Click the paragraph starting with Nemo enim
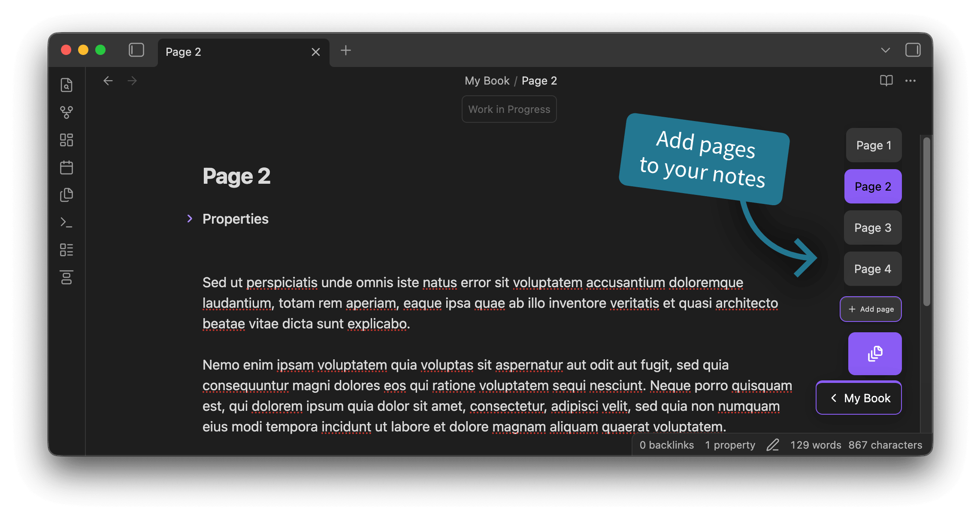 [x=497, y=396]
